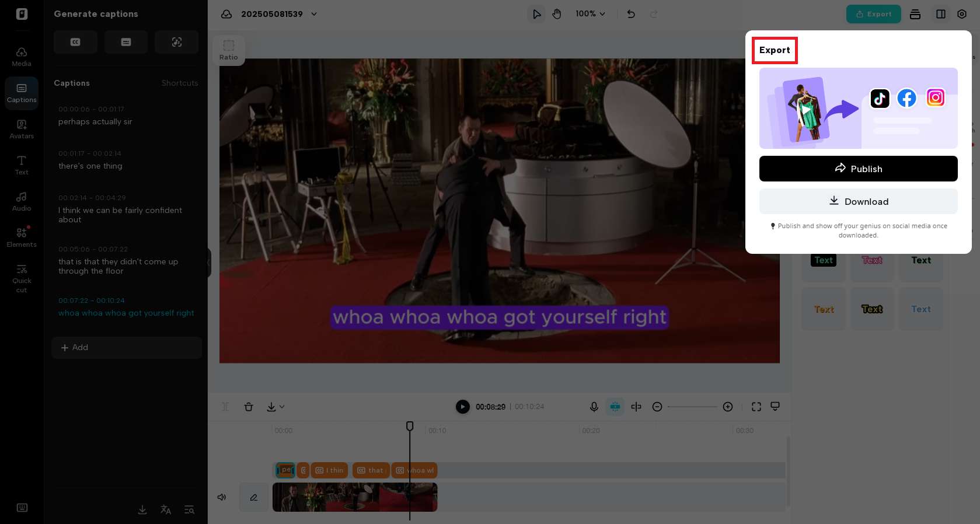Screen dimensions: 980x524
Task: Open keyboard shortcuts icon in the sidebar
Action: coord(22,508)
